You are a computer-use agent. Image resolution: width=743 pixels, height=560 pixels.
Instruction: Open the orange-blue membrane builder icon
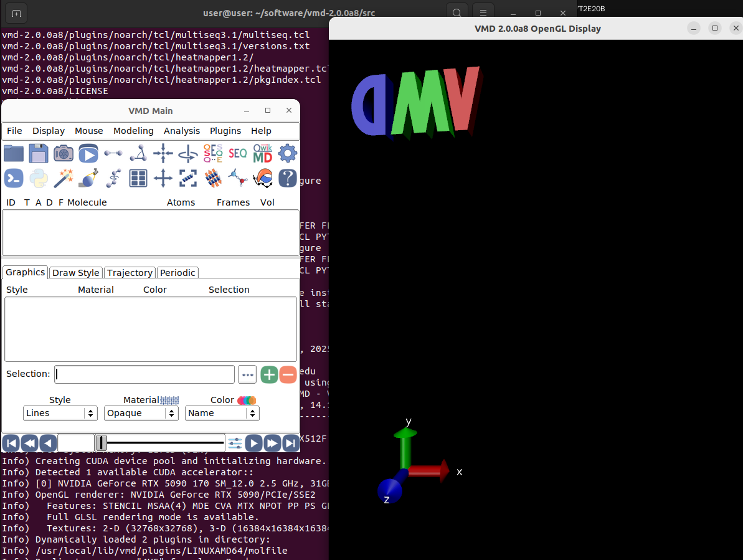pyautogui.click(x=213, y=179)
